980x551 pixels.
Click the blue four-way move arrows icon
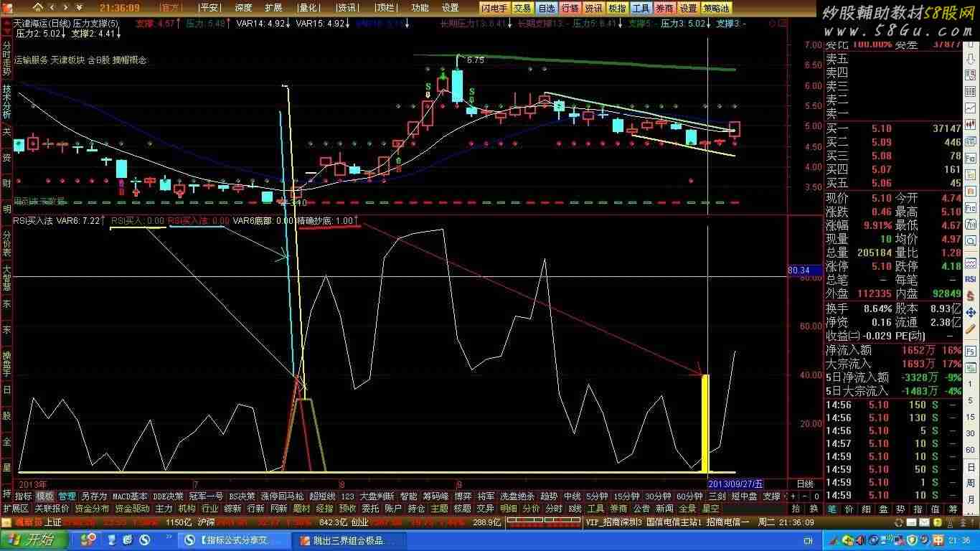(971, 313)
